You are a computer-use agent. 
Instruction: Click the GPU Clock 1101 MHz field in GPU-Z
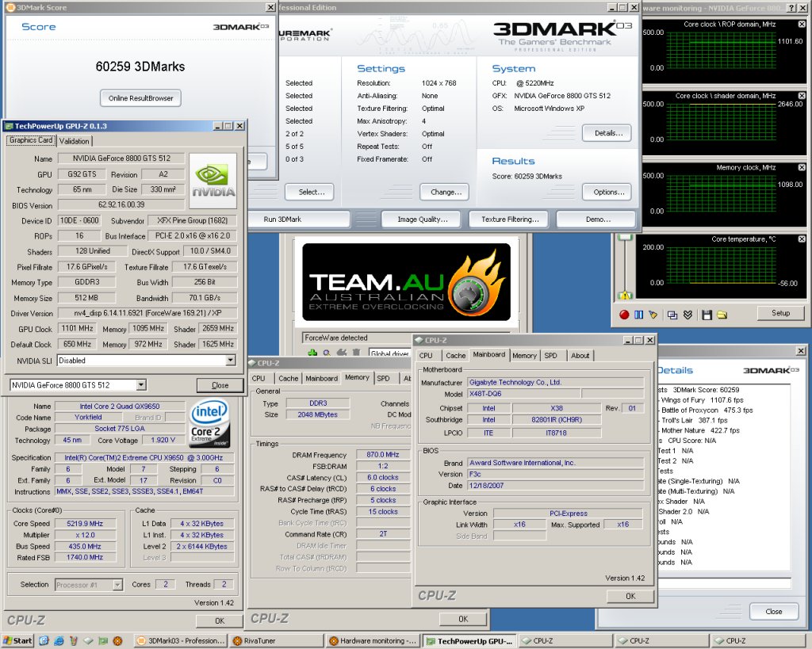[x=77, y=328]
